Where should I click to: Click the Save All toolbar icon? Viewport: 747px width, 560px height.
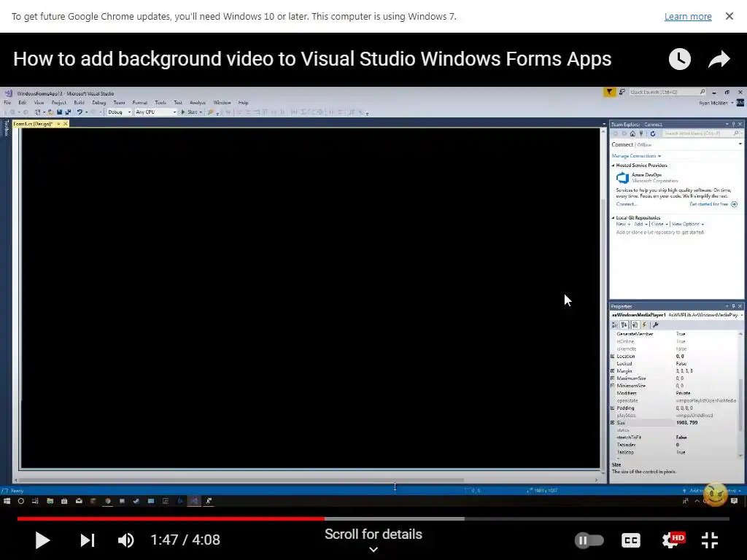[68, 112]
